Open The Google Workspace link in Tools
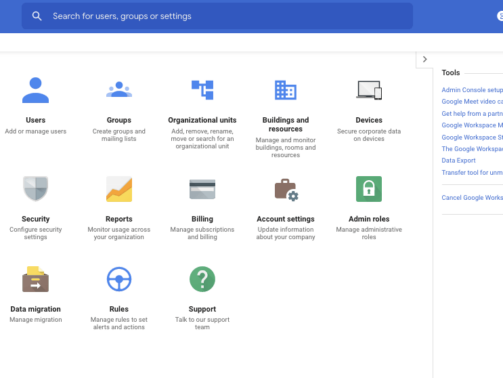Image resolution: width=503 pixels, height=378 pixels. coord(472,149)
